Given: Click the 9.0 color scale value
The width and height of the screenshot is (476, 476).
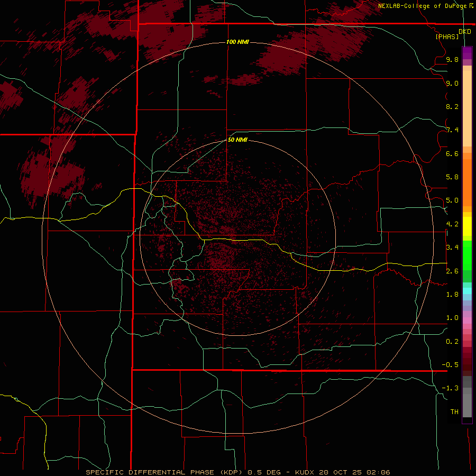Looking at the screenshot, I should pos(452,83).
